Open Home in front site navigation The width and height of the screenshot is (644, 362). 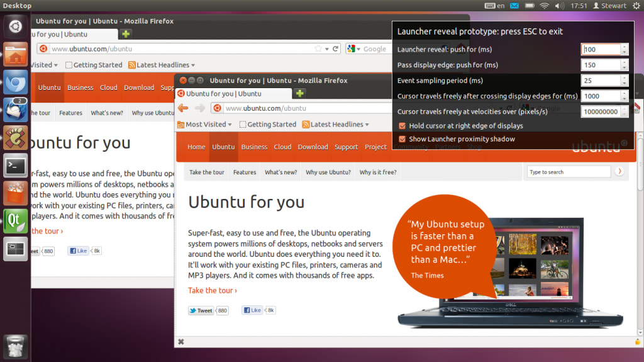(x=196, y=147)
